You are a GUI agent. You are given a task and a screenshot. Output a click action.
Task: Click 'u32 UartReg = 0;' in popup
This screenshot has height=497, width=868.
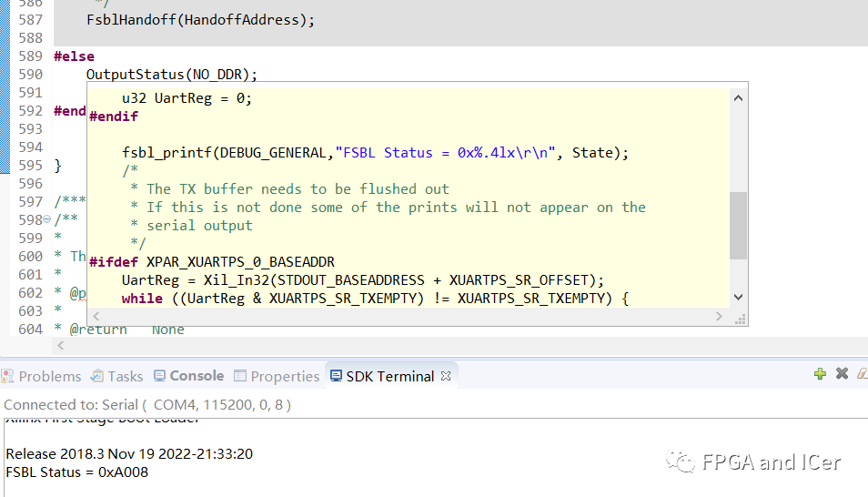pyautogui.click(x=187, y=98)
